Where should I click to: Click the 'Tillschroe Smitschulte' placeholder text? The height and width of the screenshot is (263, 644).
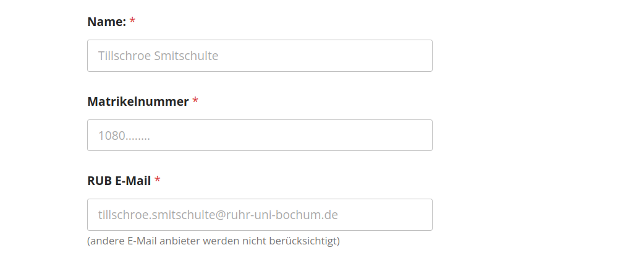click(158, 56)
